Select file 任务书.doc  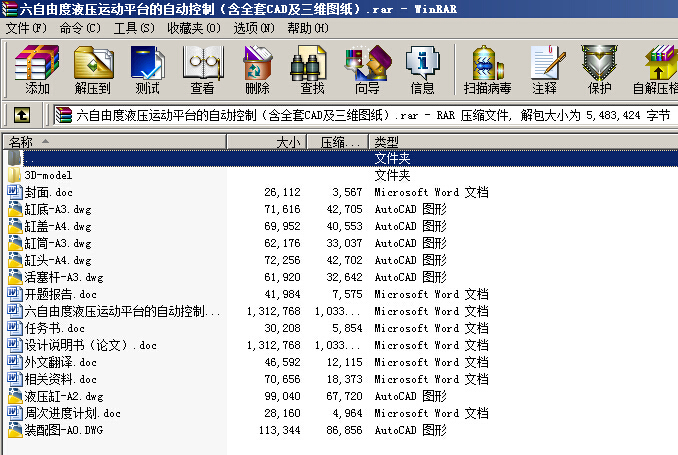[54, 328]
